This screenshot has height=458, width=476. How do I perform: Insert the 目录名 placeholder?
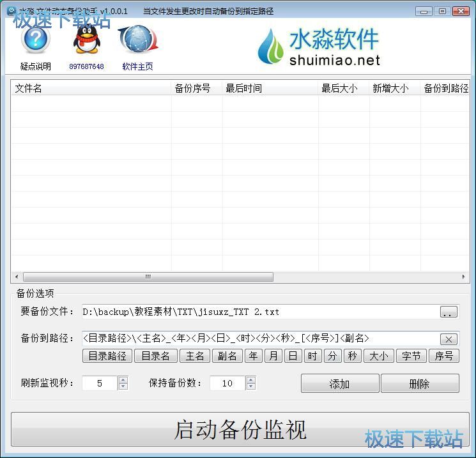(156, 356)
